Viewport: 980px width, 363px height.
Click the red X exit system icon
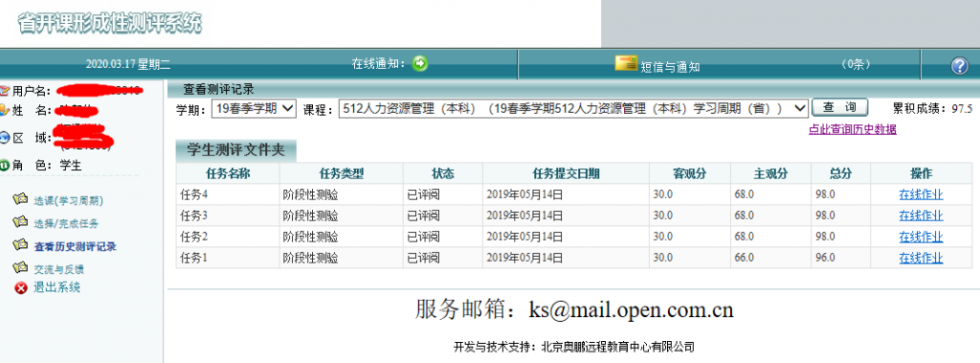21,288
